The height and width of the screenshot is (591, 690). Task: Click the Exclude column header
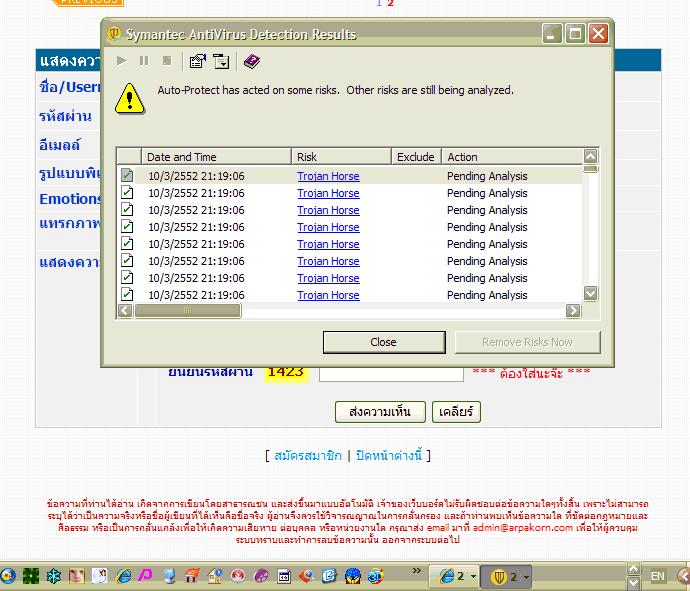416,157
